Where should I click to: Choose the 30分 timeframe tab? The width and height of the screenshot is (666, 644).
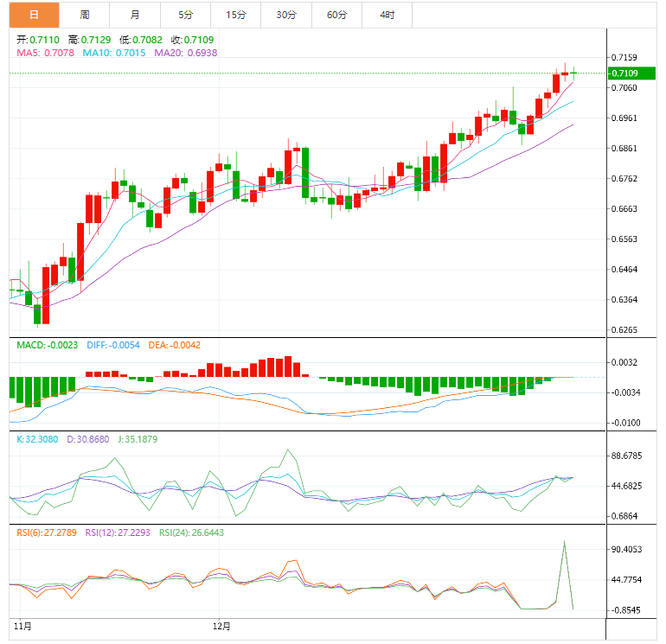(x=286, y=15)
